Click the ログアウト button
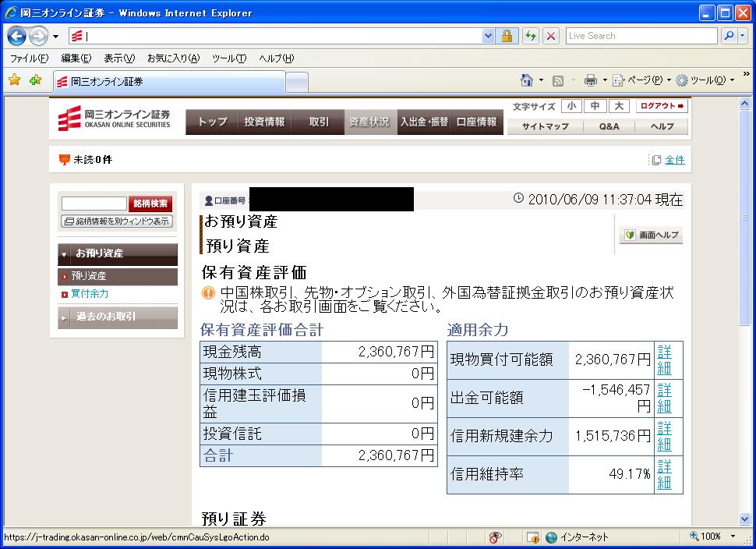756x549 pixels. (x=662, y=106)
